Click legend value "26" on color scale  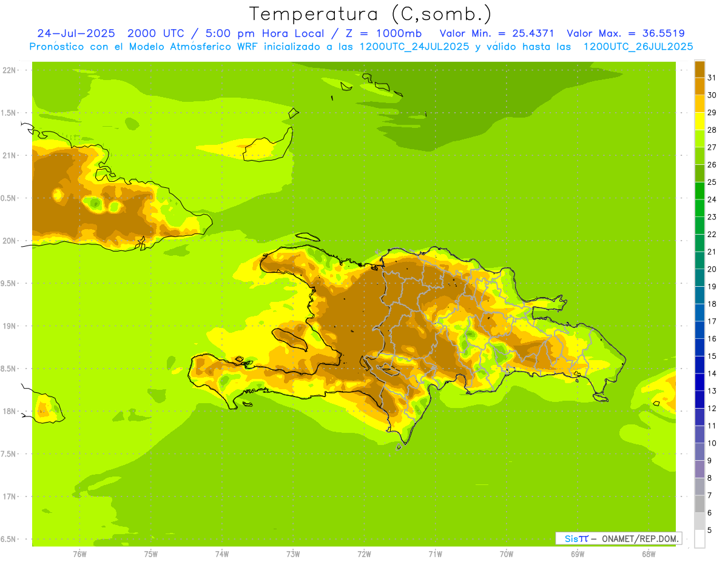pos(712,164)
